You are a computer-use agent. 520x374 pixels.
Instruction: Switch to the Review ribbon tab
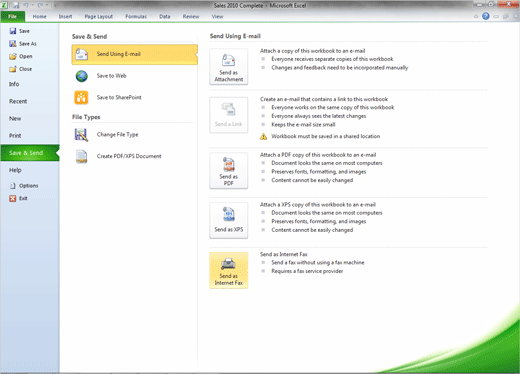click(x=191, y=16)
